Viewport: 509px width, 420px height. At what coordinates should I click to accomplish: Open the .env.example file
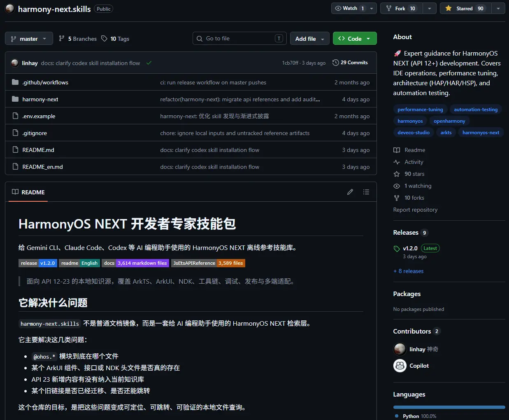[x=39, y=116]
